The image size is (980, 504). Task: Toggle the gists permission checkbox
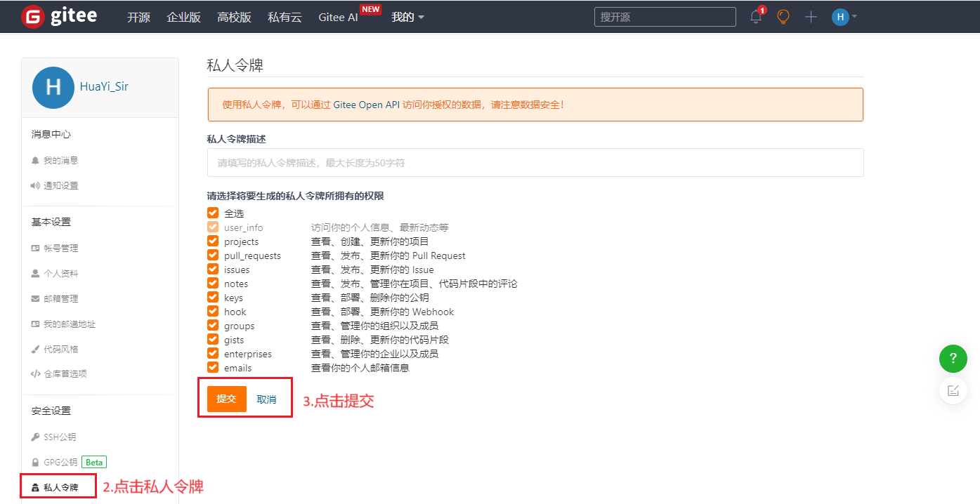(213, 339)
